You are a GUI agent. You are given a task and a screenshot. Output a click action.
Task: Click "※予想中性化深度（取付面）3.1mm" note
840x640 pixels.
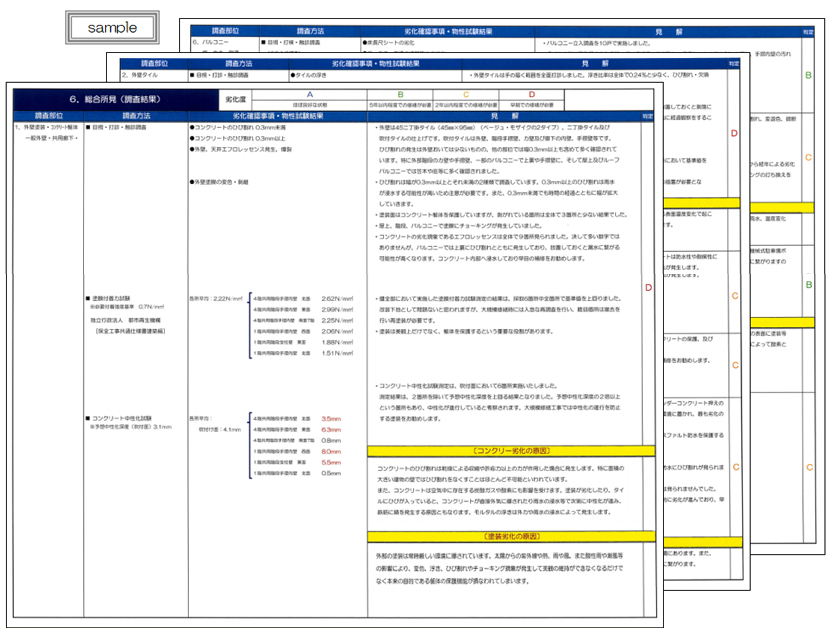[x=131, y=427]
